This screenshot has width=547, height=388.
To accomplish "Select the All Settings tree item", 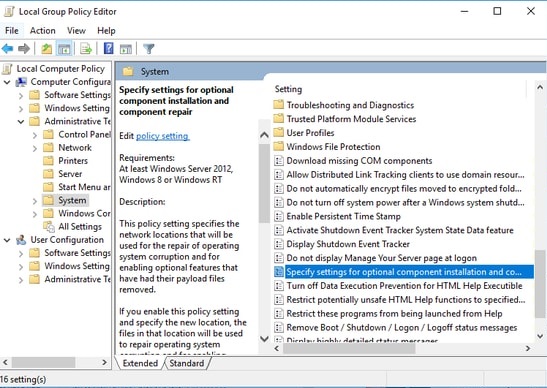I will coord(80,227).
